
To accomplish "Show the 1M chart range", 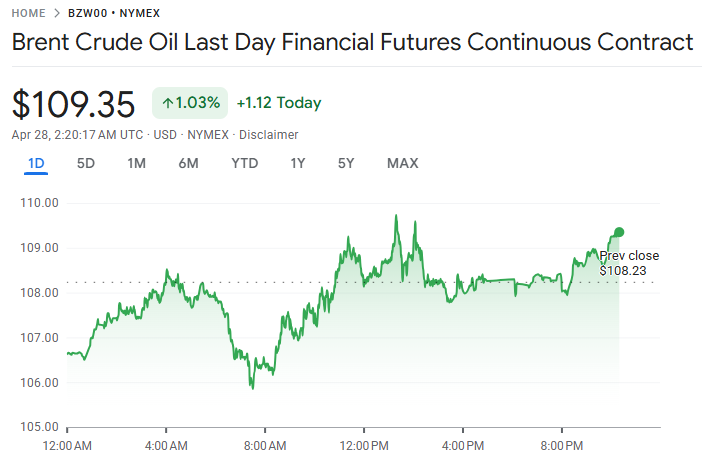I will (137, 163).
